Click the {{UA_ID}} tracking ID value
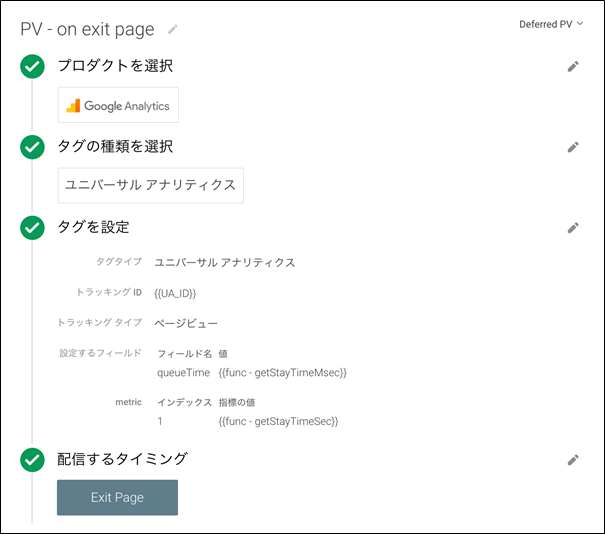Viewport: 605px width, 534px height. click(175, 292)
